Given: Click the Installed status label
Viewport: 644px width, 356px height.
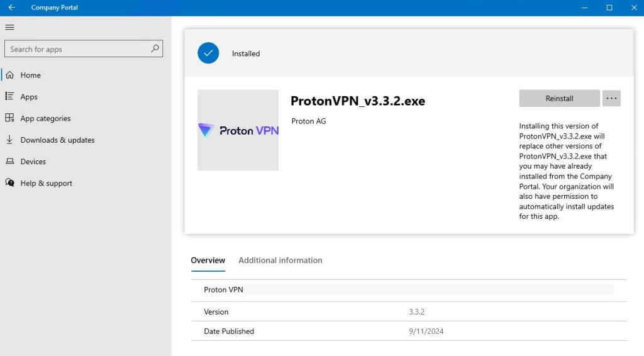Looking at the screenshot, I should point(246,53).
